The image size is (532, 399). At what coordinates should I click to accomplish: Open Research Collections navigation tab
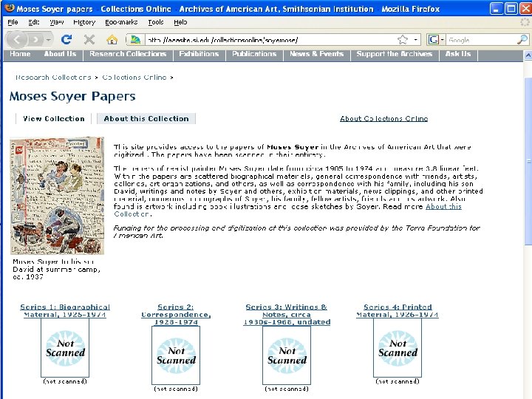(x=128, y=54)
